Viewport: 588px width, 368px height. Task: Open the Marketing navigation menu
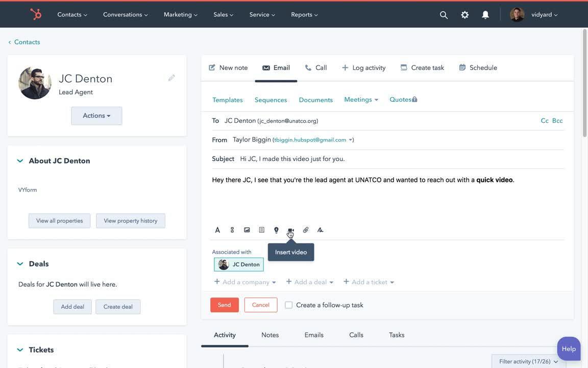(x=180, y=15)
